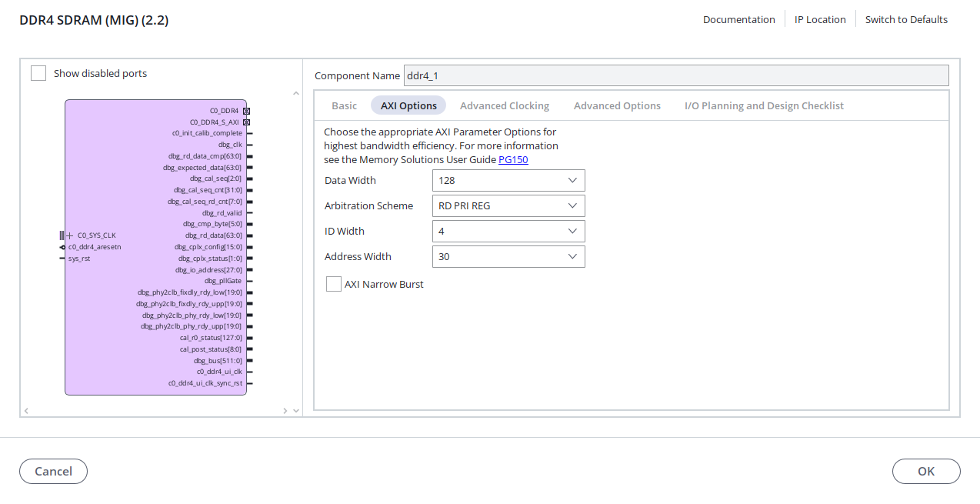The height and width of the screenshot is (504, 980).
Task: Select the dbg_cal_seq_cnt[31:0] port
Action: pos(208,190)
